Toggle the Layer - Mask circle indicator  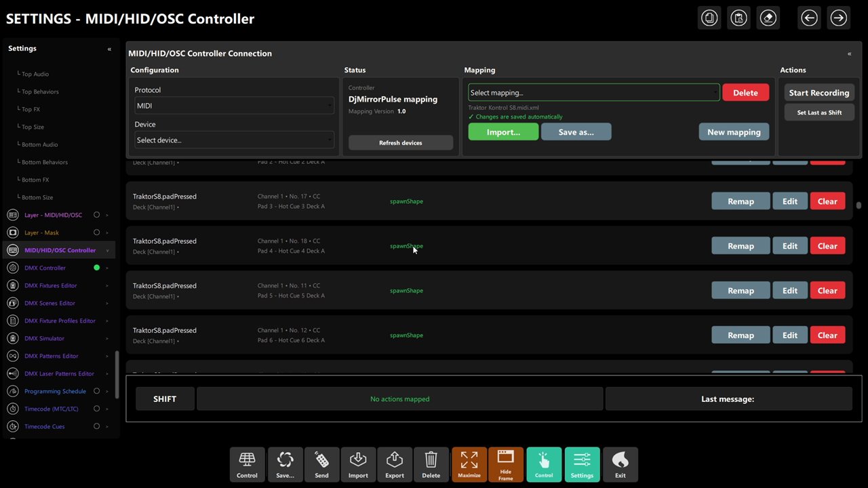coord(96,232)
